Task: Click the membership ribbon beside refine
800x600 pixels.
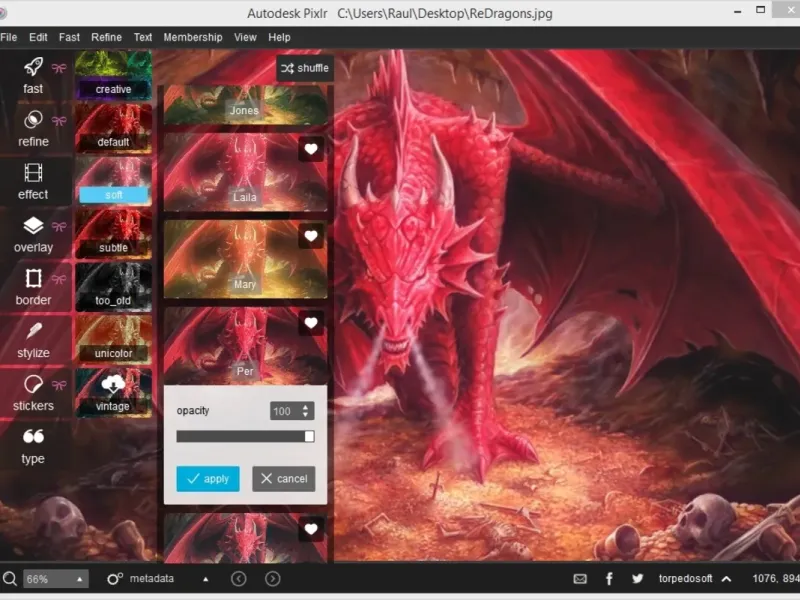Action: point(59,121)
